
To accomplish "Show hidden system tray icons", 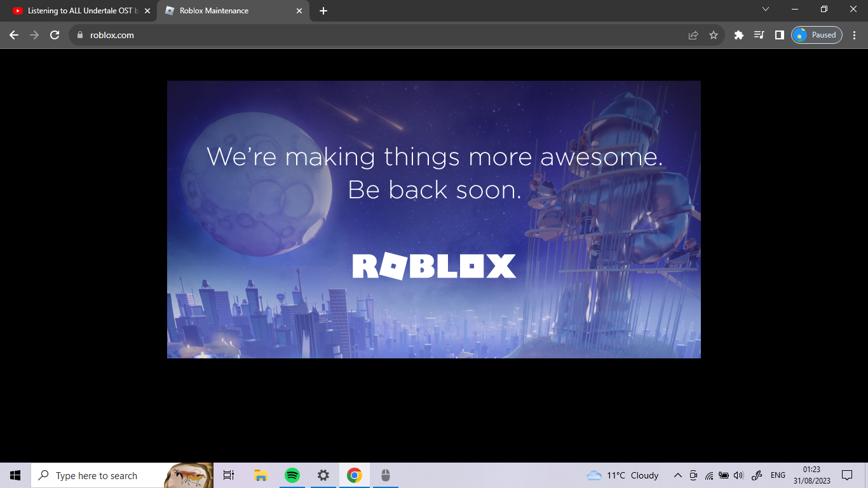I will pos(678,475).
